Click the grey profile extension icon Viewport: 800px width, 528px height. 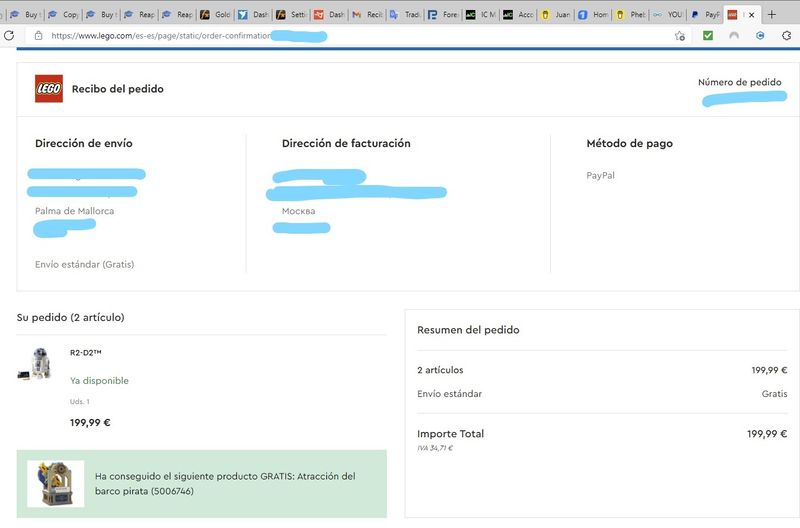734,35
